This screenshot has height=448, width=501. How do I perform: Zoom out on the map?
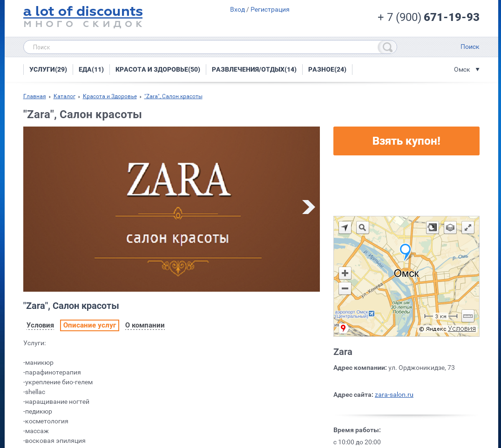tap(345, 288)
